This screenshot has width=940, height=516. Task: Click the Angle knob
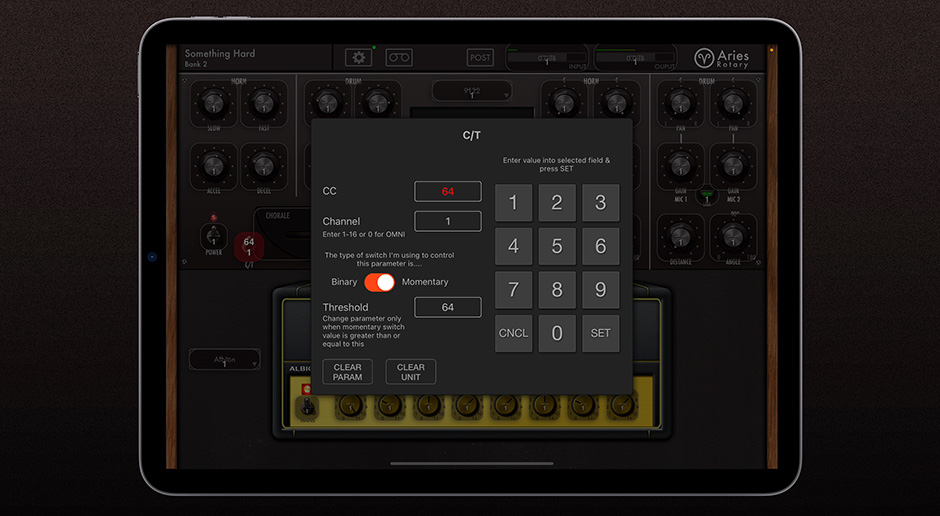tap(733, 236)
